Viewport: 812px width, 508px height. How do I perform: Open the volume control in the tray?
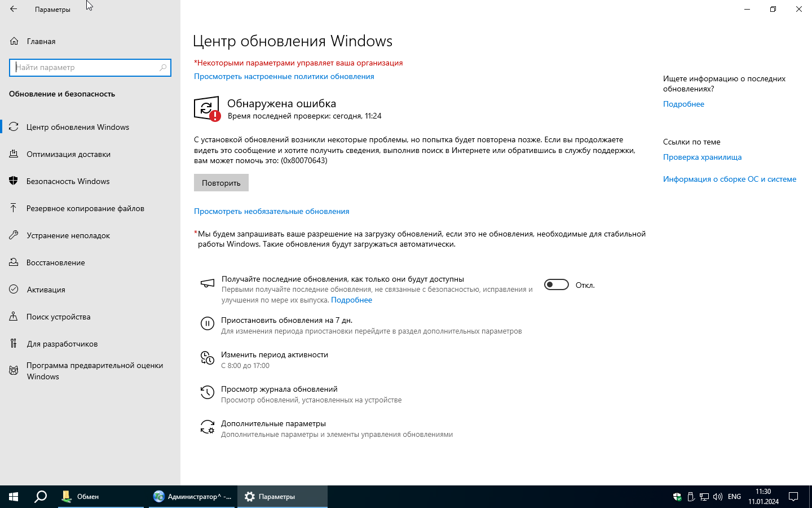718,497
